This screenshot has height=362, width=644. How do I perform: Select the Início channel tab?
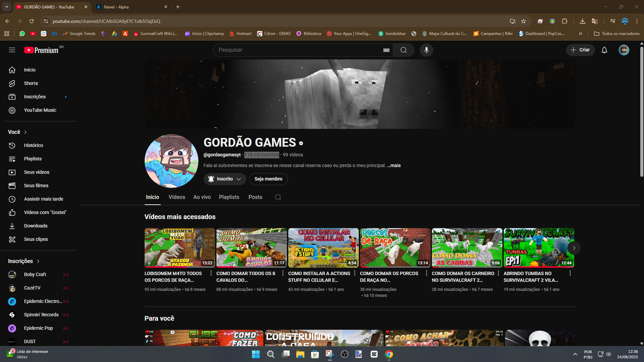153,197
